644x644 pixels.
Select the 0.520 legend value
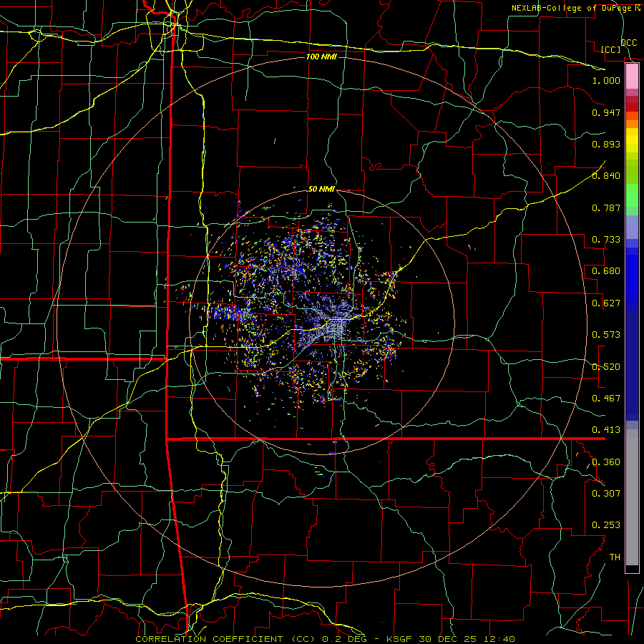(606, 367)
